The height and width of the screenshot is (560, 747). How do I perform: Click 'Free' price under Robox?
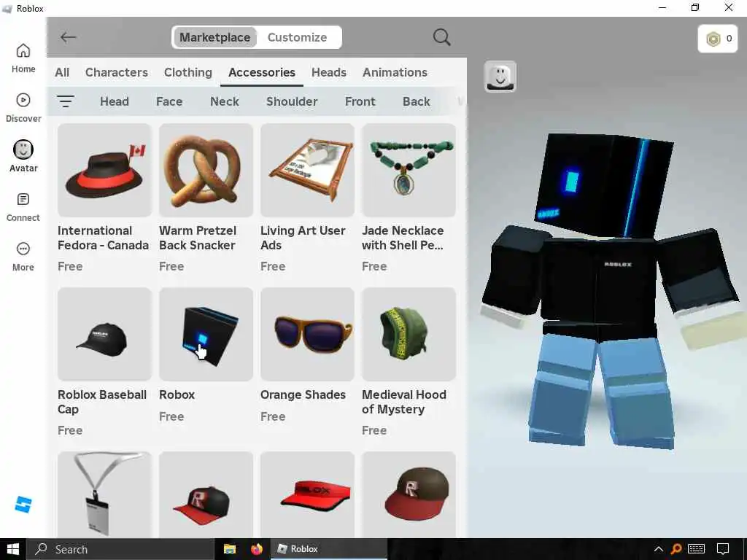click(171, 416)
